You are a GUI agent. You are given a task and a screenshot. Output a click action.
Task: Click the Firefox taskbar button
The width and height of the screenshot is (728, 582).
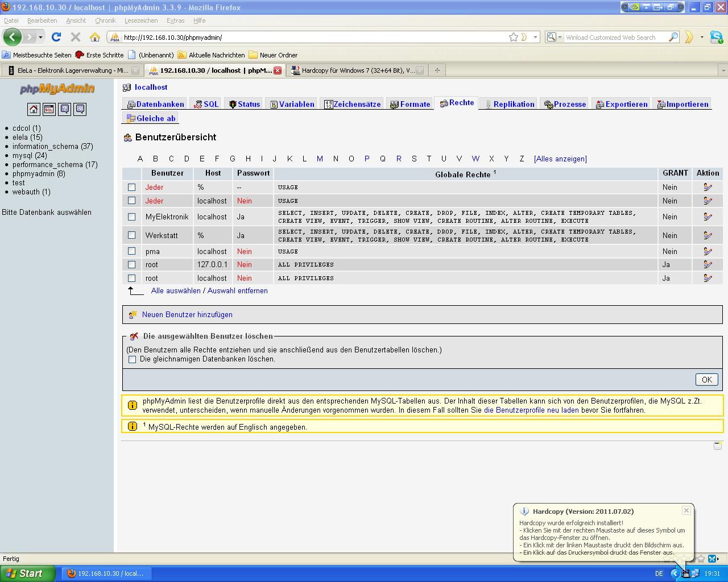tap(106, 573)
